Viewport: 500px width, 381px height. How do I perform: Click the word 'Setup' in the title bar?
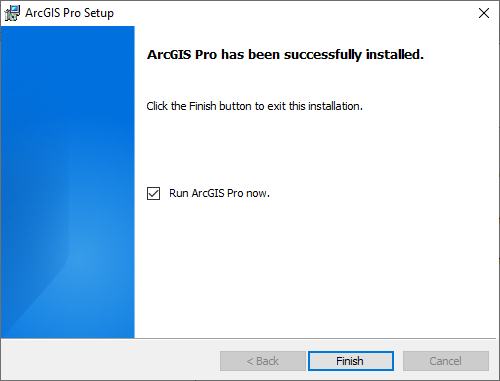(x=99, y=13)
